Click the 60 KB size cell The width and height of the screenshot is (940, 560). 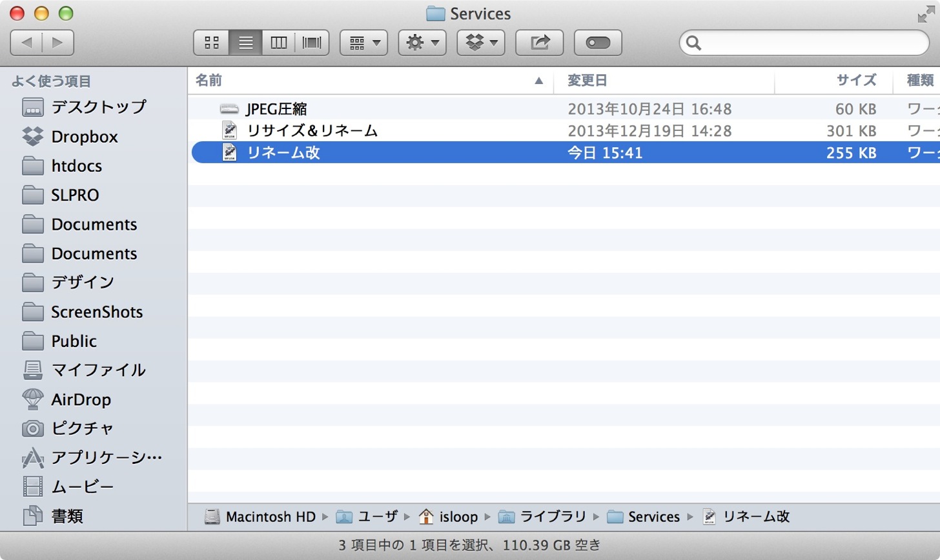point(855,109)
